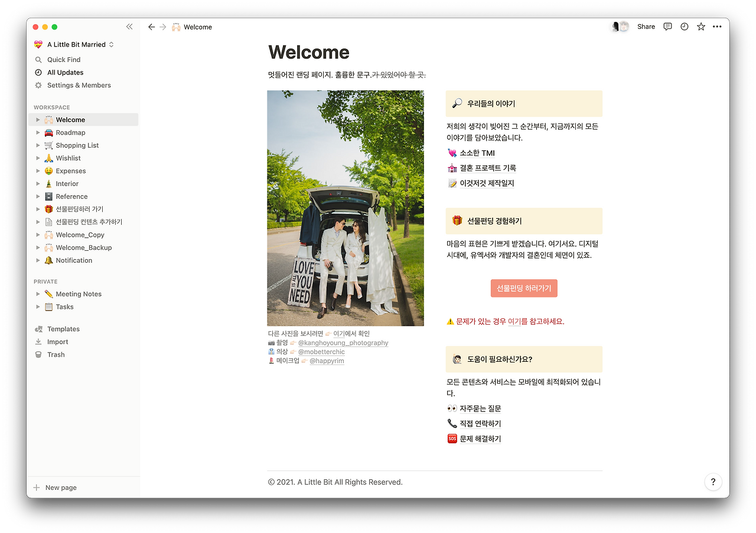Click the cart emoji icon of Shopping List
Screen dimensions: 756x533
tap(49, 145)
